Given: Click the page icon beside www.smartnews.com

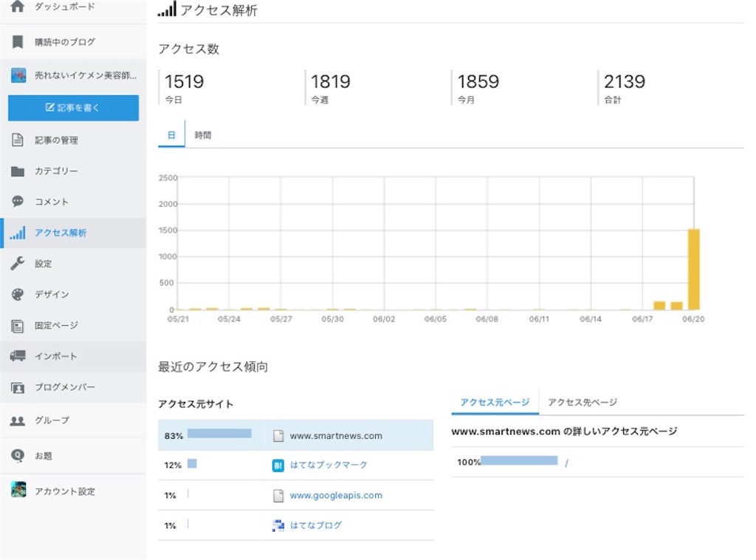Looking at the screenshot, I should (278, 436).
